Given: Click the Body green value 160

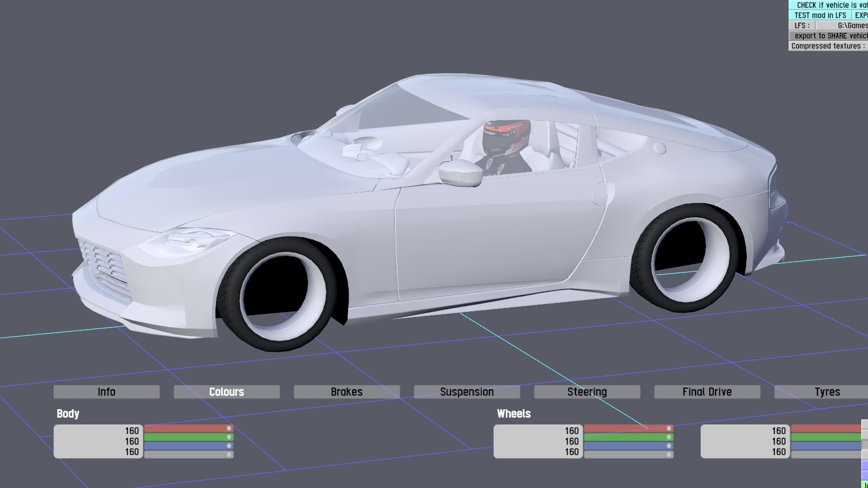Looking at the screenshot, I should point(132,441).
